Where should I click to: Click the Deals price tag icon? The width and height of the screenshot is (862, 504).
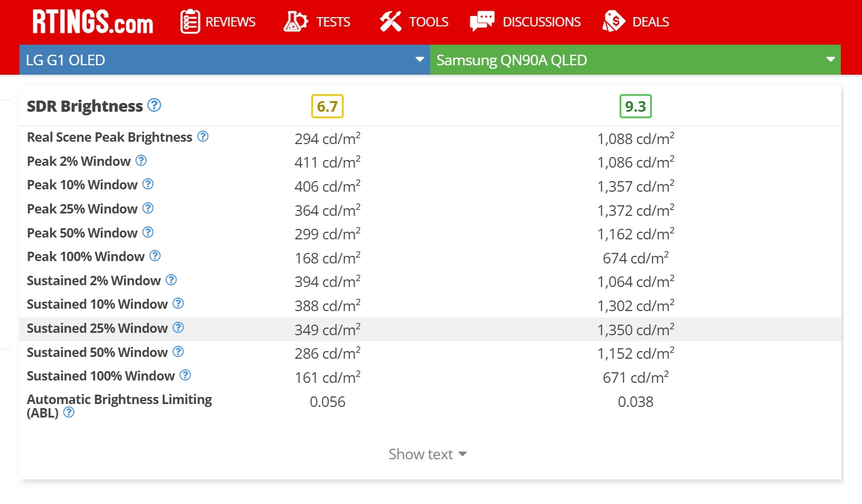point(614,22)
